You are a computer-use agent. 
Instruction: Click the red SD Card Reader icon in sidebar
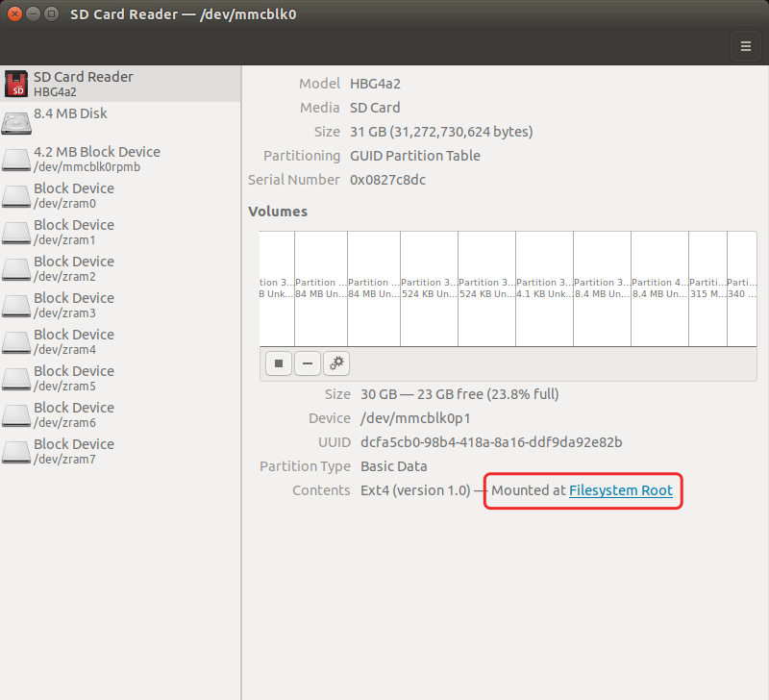(x=16, y=84)
